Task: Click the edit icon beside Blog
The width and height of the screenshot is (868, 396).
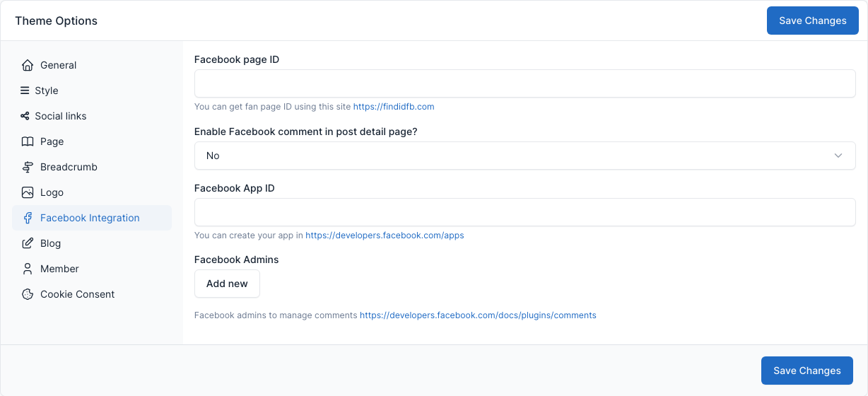Action: (x=28, y=243)
